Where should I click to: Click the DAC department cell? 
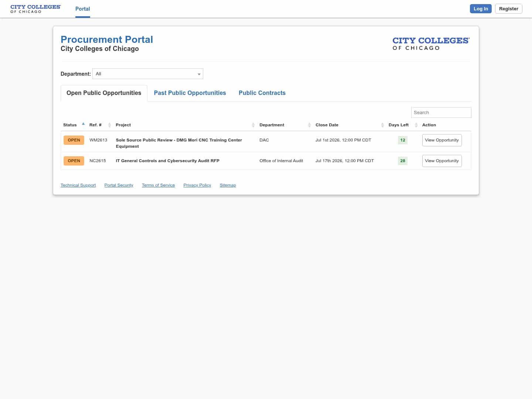coord(264,140)
